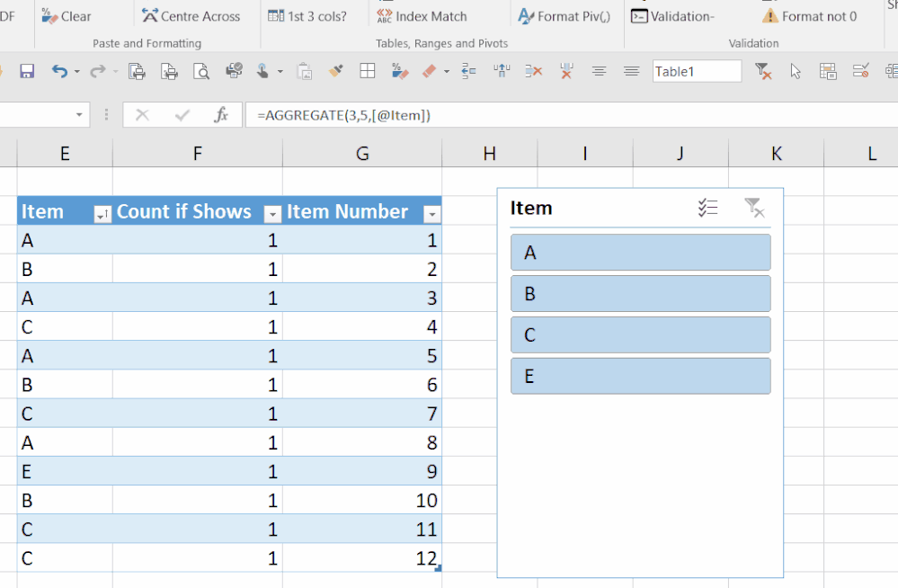Open the Undo history dropdown arrow
898x588 pixels.
pyautogui.click(x=76, y=72)
